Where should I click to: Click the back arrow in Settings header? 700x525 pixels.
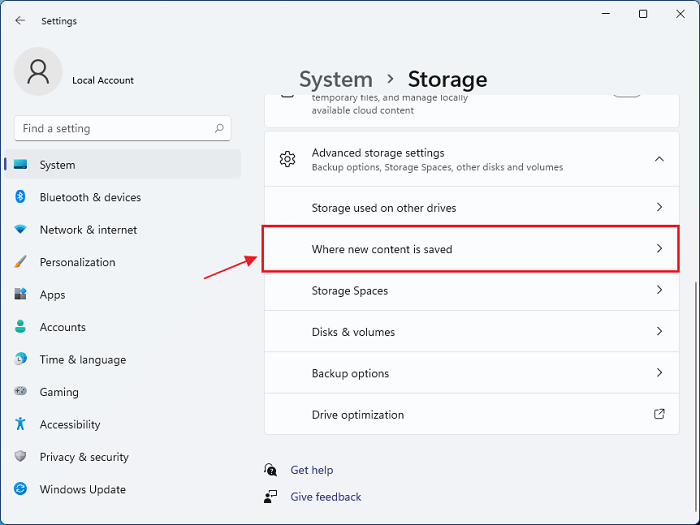point(20,20)
